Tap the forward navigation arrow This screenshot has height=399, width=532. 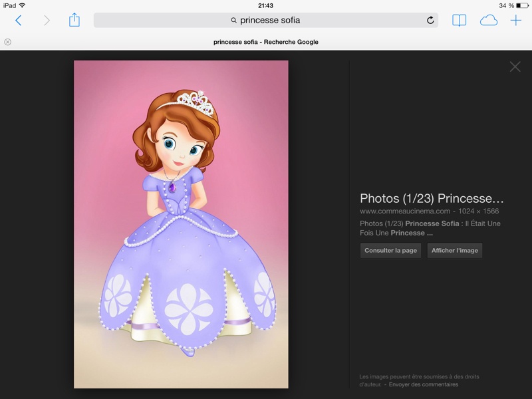tap(47, 21)
